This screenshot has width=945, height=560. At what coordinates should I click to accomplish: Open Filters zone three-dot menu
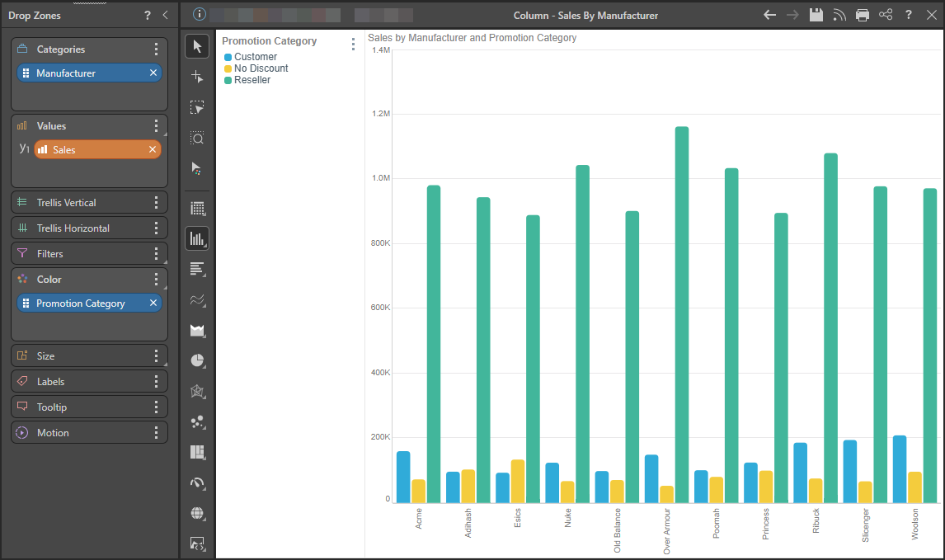coord(156,254)
